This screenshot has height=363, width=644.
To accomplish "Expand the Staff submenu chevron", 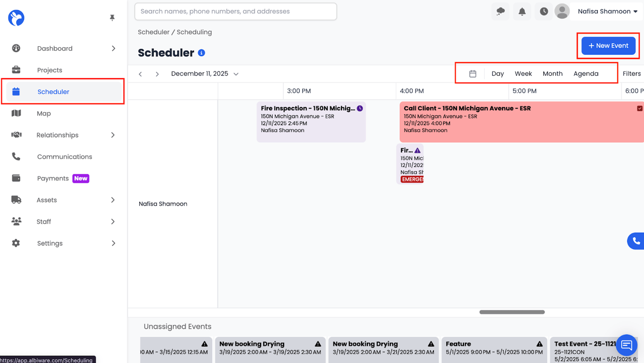I will tap(113, 222).
